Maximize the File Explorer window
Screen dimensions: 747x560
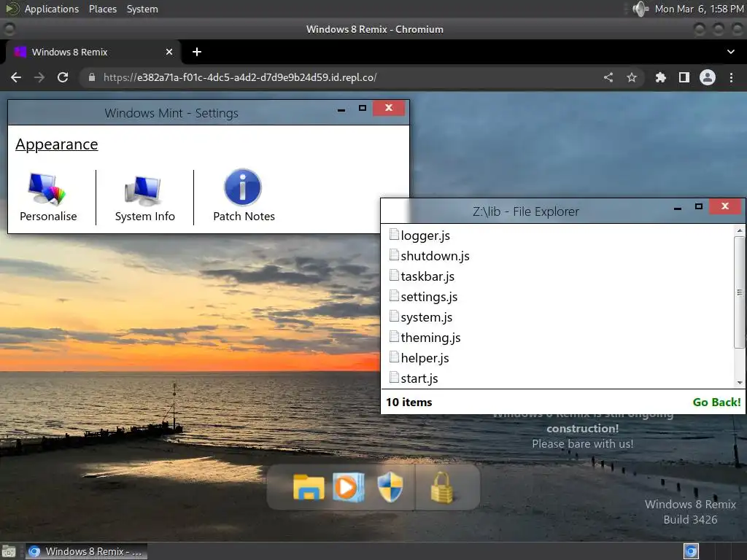tap(698, 206)
